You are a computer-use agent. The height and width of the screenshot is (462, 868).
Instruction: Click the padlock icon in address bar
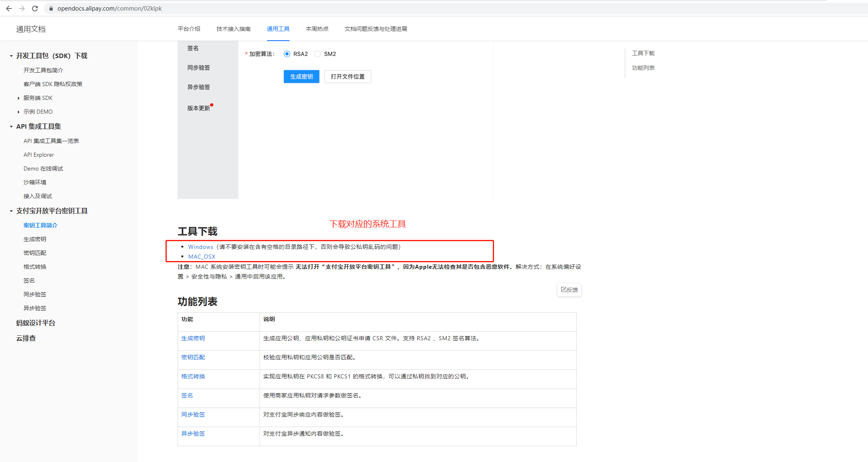51,8
